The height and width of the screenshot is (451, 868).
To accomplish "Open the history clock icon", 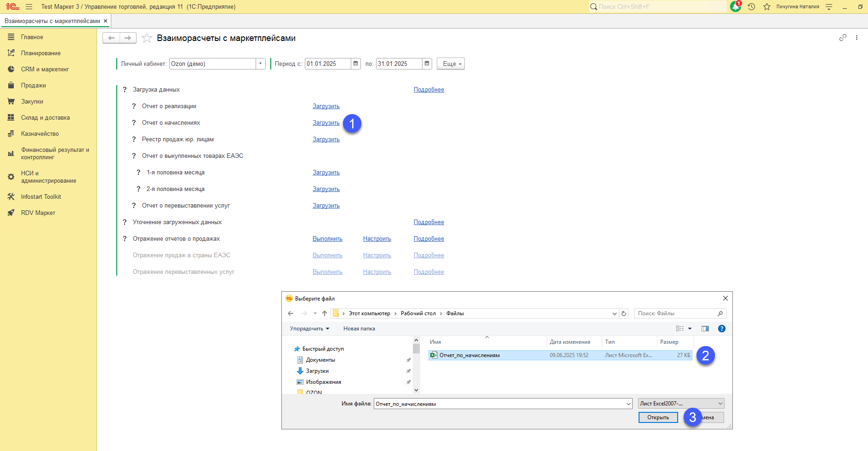I will coord(751,6).
